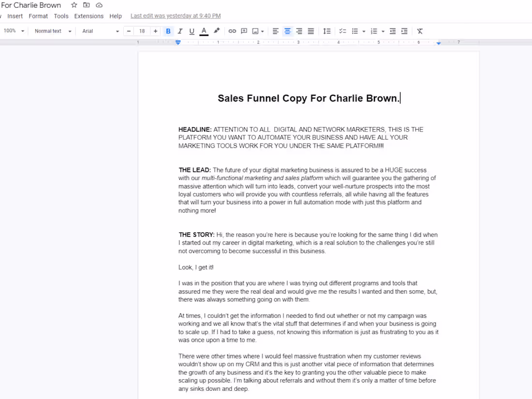Star the document

74,5
